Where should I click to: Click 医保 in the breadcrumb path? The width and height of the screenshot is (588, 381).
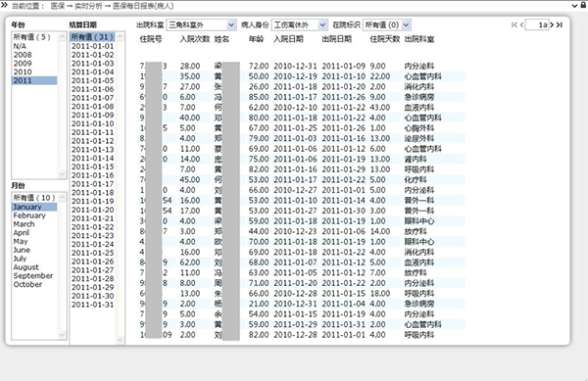coord(58,6)
